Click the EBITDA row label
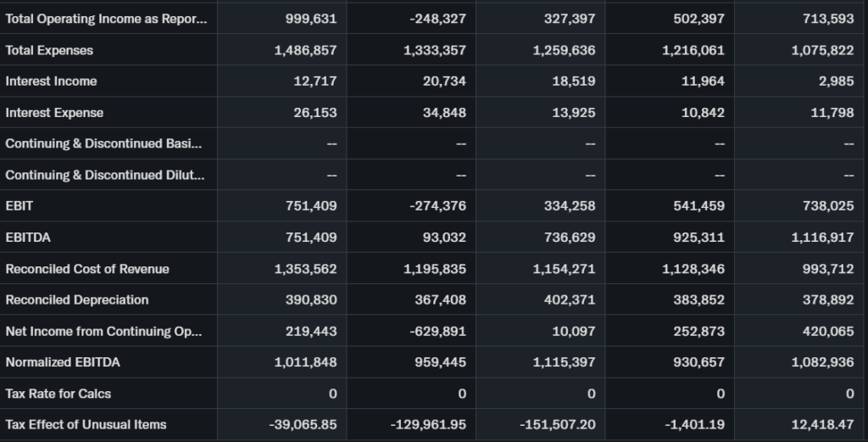 [28, 238]
